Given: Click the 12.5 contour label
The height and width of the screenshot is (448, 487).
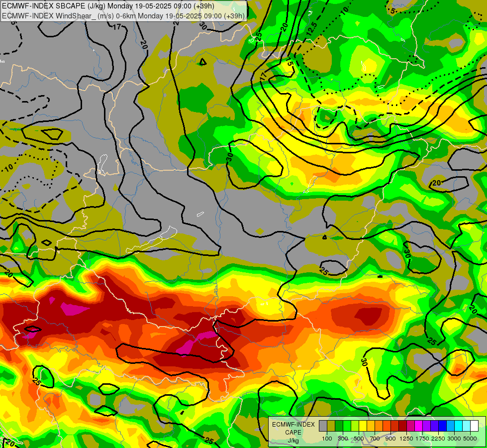Looking at the screenshot, I should tap(311, 28).
